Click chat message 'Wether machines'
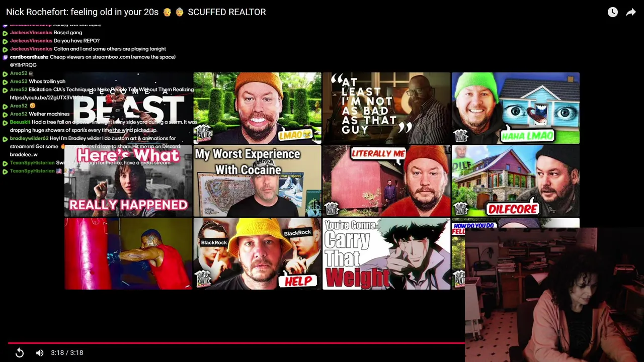Image resolution: width=644 pixels, height=362 pixels. pos(49,114)
